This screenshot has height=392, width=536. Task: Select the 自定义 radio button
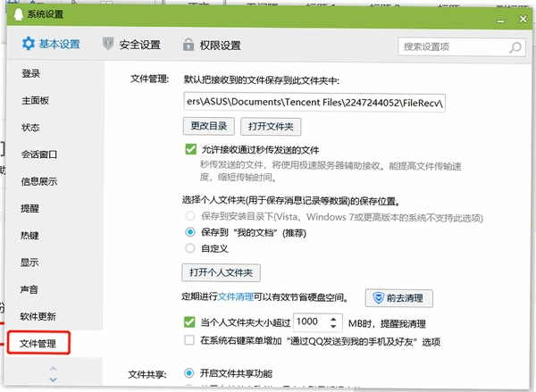[190, 248]
